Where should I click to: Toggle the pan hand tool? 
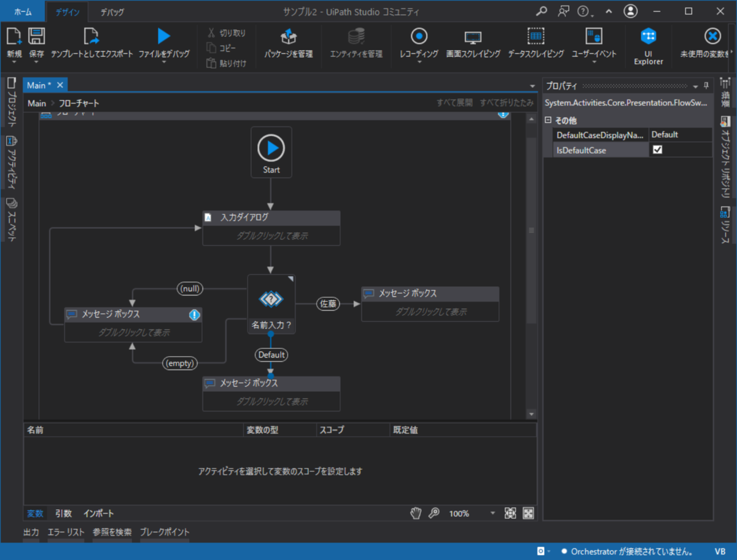pyautogui.click(x=416, y=513)
